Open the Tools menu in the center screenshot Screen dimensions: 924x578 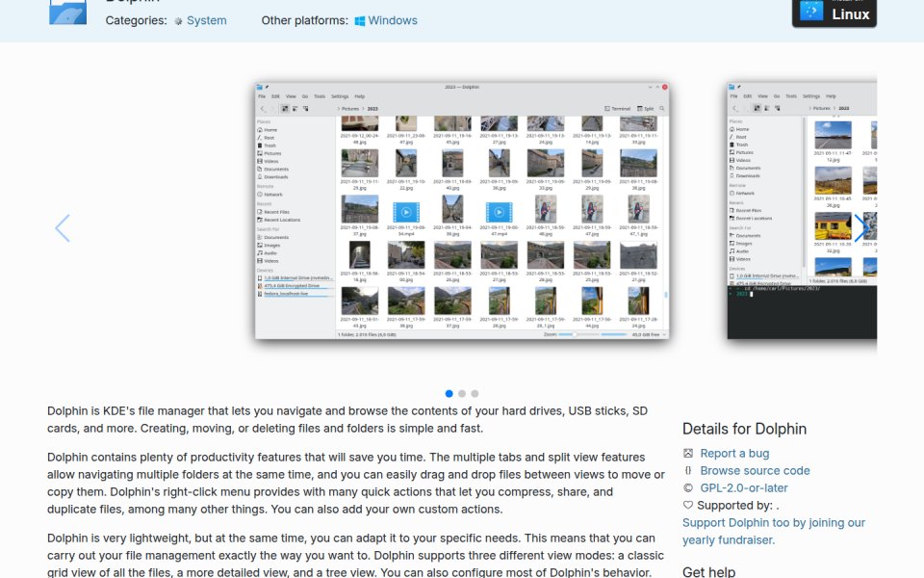[x=320, y=96]
